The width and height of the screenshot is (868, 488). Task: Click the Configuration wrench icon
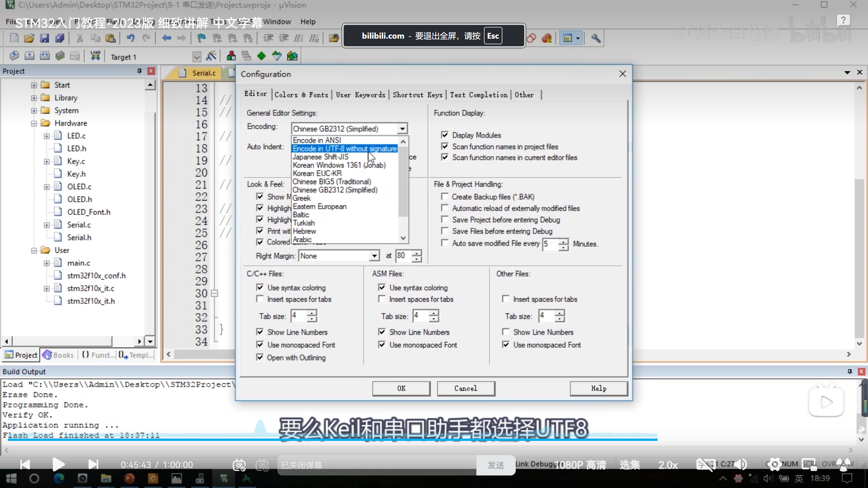click(596, 38)
